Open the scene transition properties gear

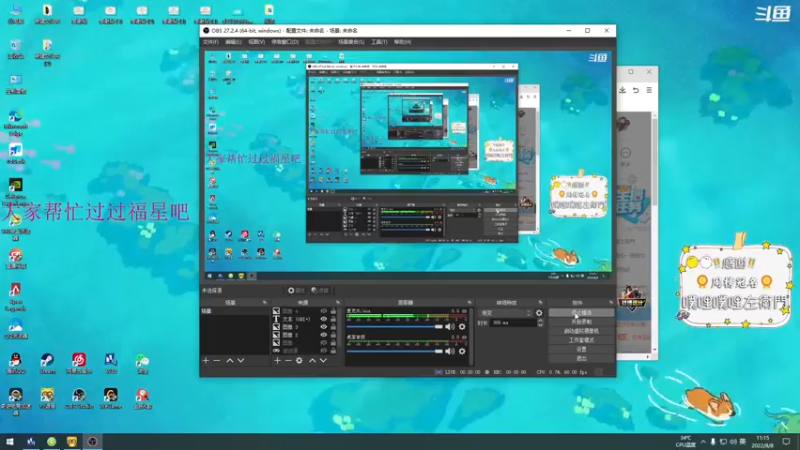[539, 313]
